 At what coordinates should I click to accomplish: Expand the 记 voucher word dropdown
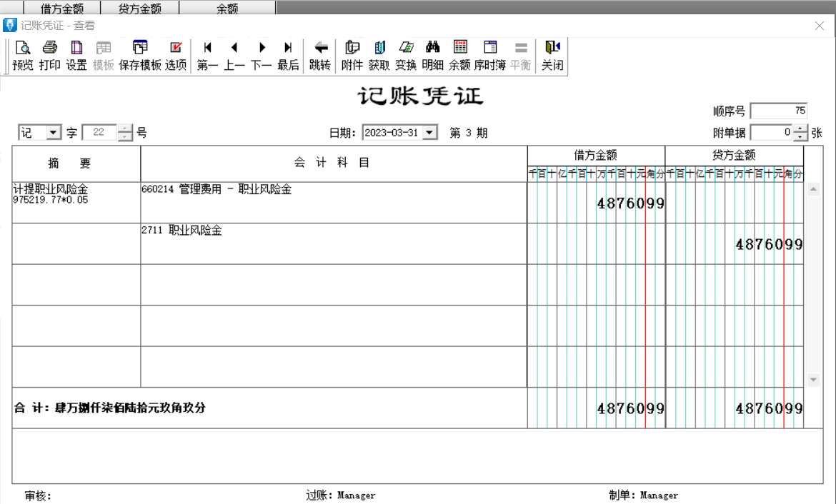[x=54, y=133]
